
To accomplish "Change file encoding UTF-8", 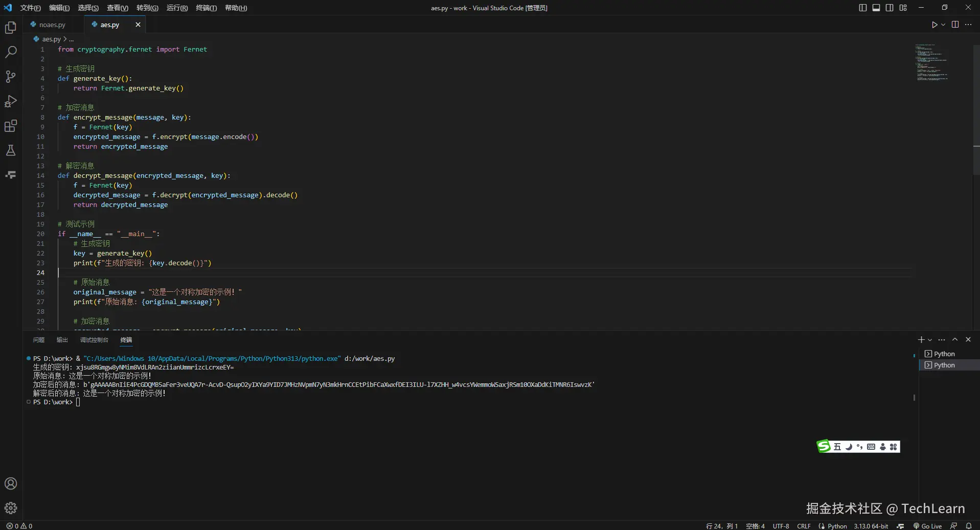I will coord(781,526).
